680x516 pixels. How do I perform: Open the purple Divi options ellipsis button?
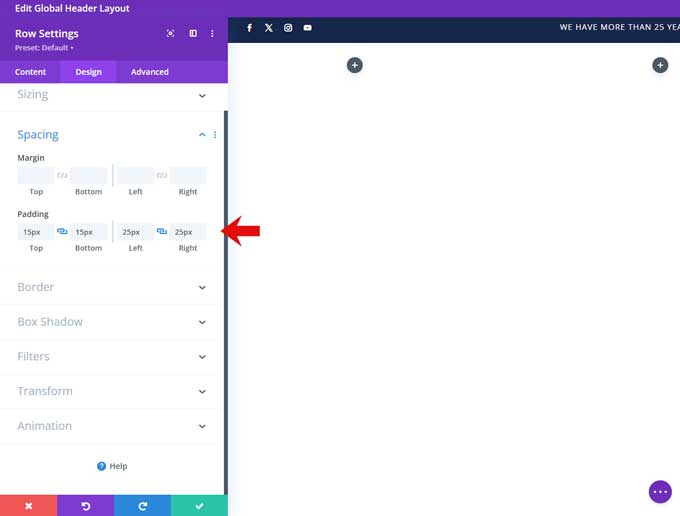pyautogui.click(x=659, y=491)
